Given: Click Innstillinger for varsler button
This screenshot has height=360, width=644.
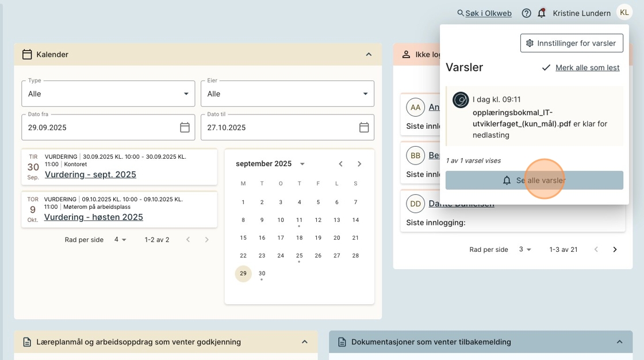Looking at the screenshot, I should click(572, 43).
